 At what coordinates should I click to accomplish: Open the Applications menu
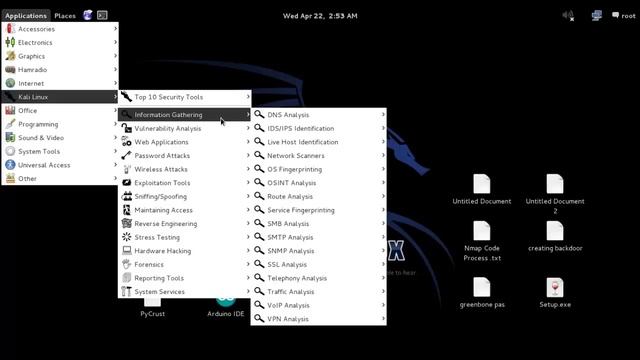click(x=26, y=16)
